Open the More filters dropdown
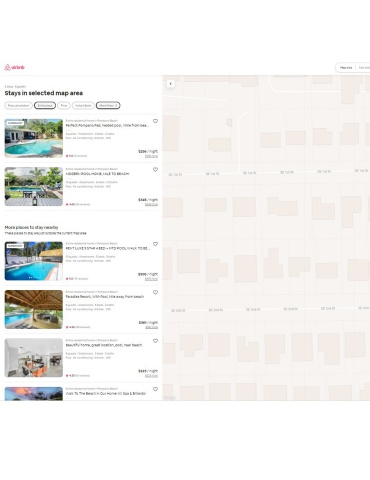 coord(108,105)
